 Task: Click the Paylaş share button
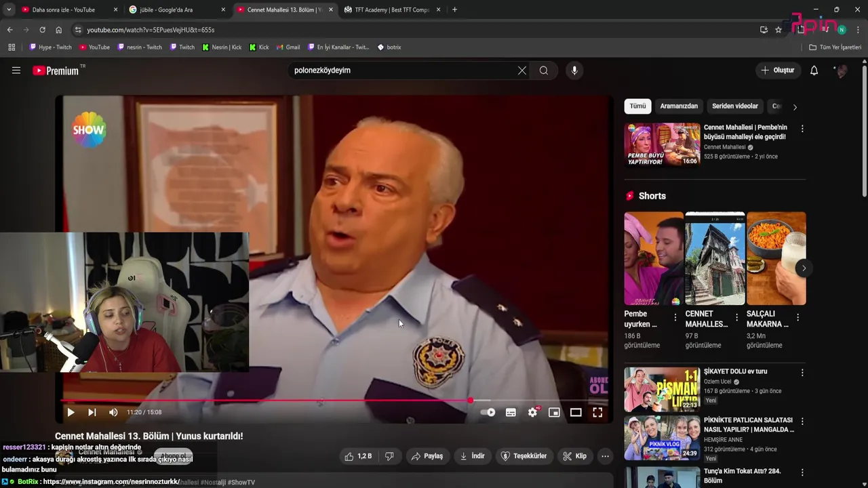point(427,456)
